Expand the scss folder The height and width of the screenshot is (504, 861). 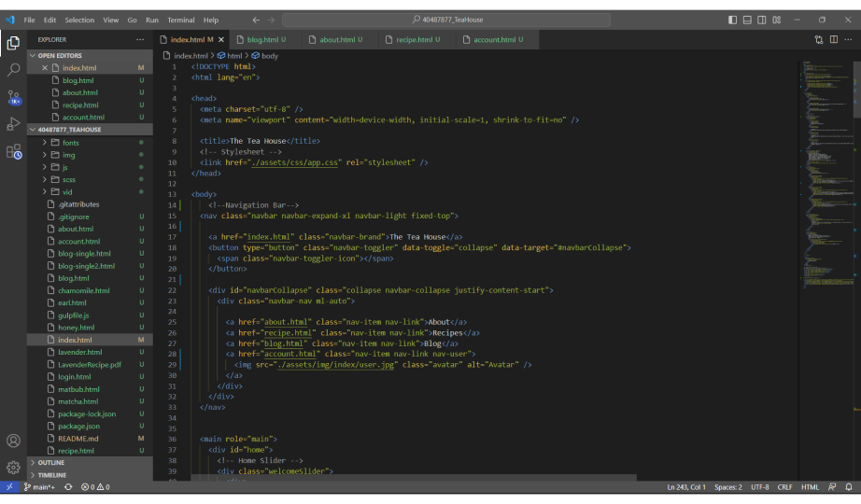(69, 179)
